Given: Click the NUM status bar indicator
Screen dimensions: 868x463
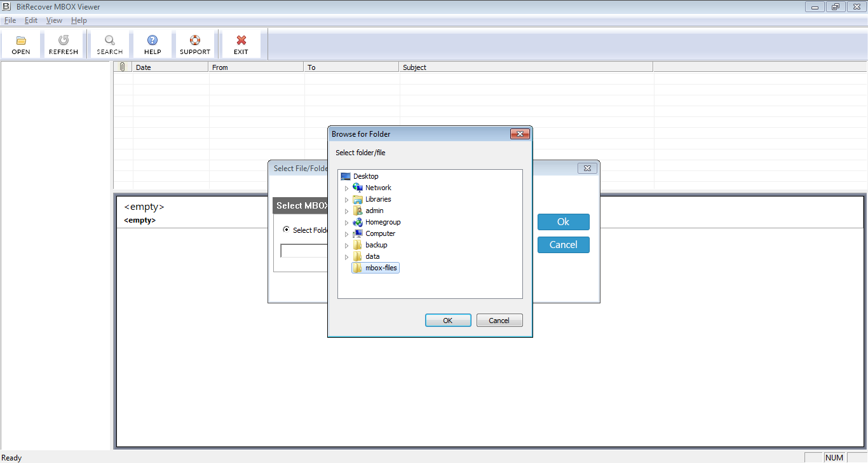Looking at the screenshot, I should (x=834, y=457).
